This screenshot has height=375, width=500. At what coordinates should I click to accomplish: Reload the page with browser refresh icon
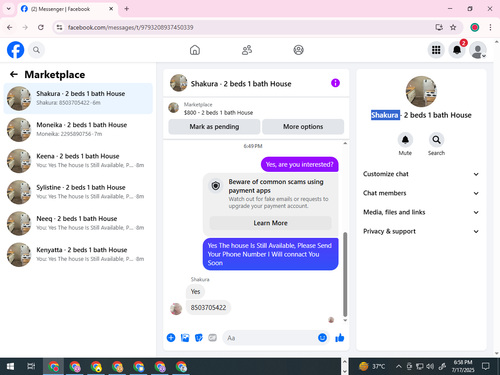click(41, 27)
